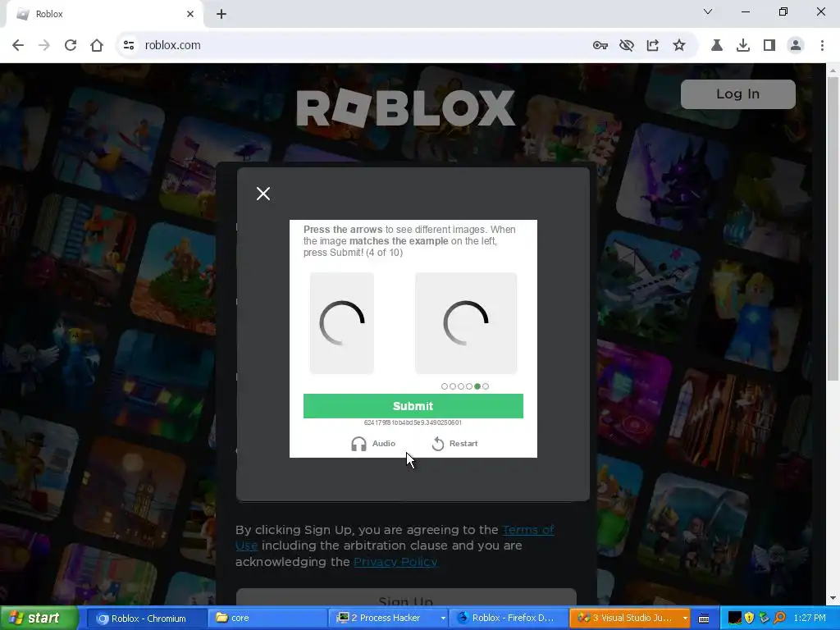Click the magnifier tray icon
Image resolution: width=840 pixels, height=630 pixels.
[779, 619]
